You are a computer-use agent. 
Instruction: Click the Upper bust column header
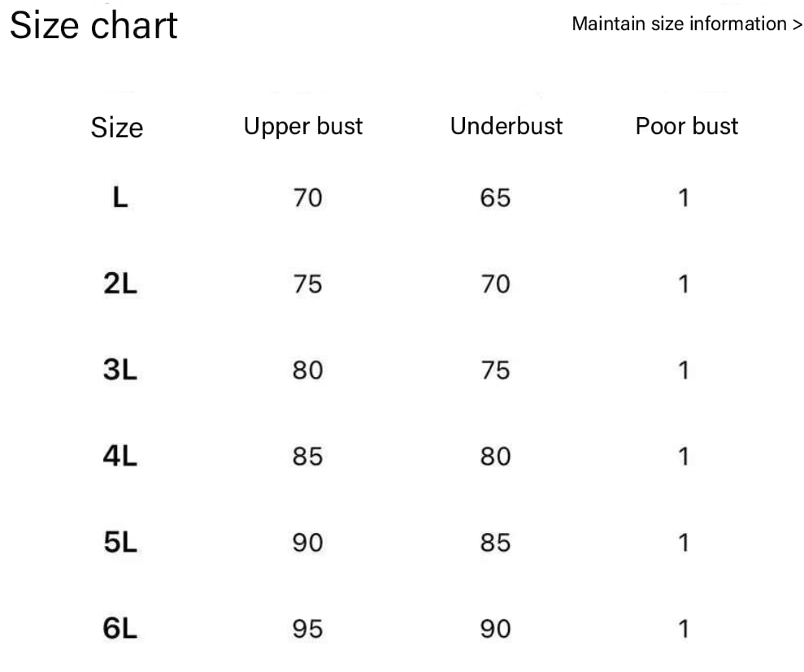[303, 127]
